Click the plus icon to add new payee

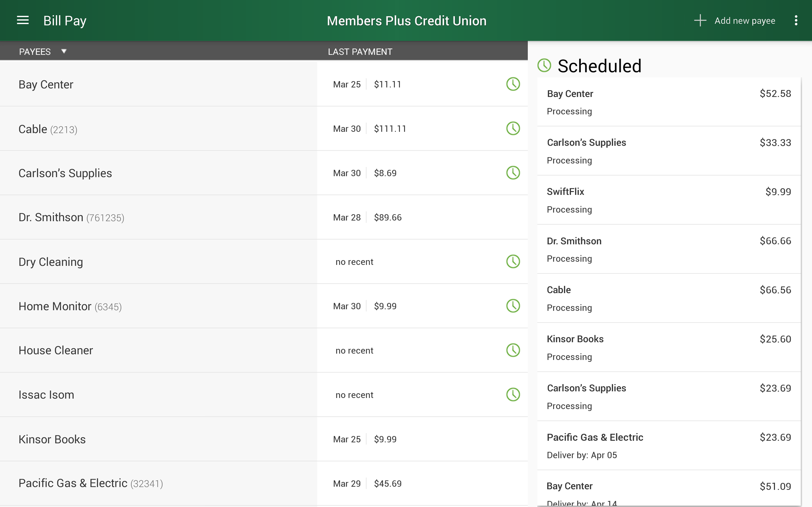tap(700, 20)
